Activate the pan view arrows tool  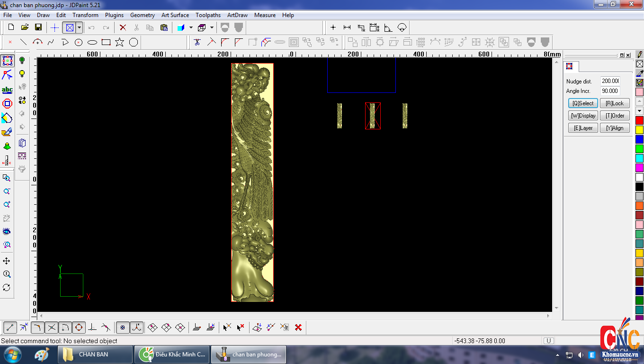coord(7,261)
